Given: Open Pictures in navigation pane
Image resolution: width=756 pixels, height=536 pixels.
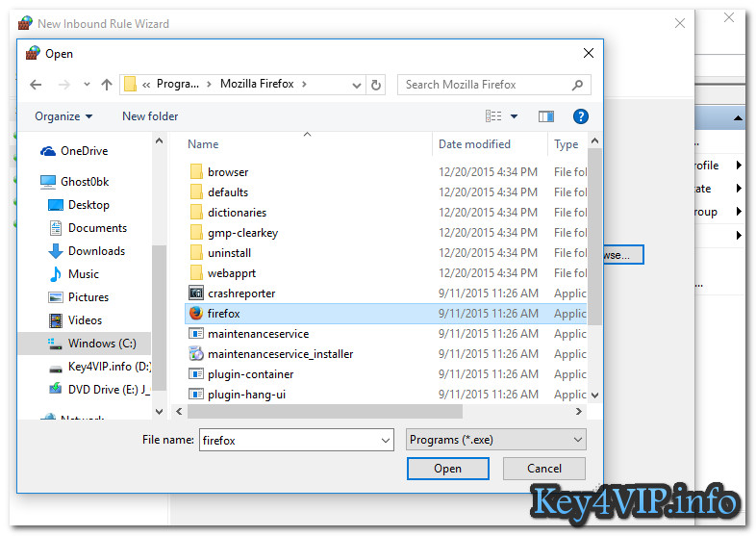Looking at the screenshot, I should point(79,297).
